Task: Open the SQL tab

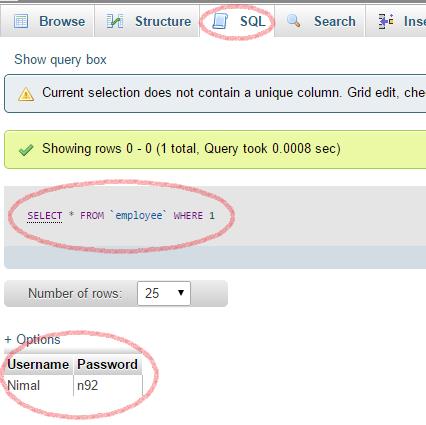Action: click(x=237, y=21)
